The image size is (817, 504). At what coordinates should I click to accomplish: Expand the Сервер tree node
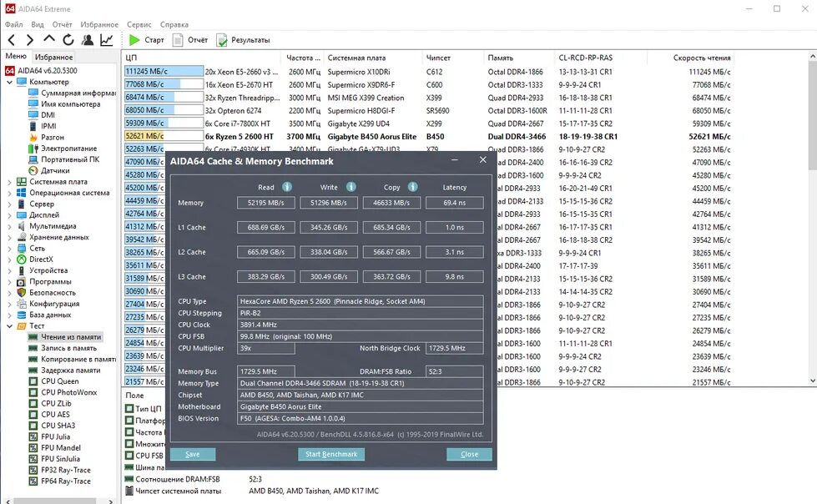[9, 204]
